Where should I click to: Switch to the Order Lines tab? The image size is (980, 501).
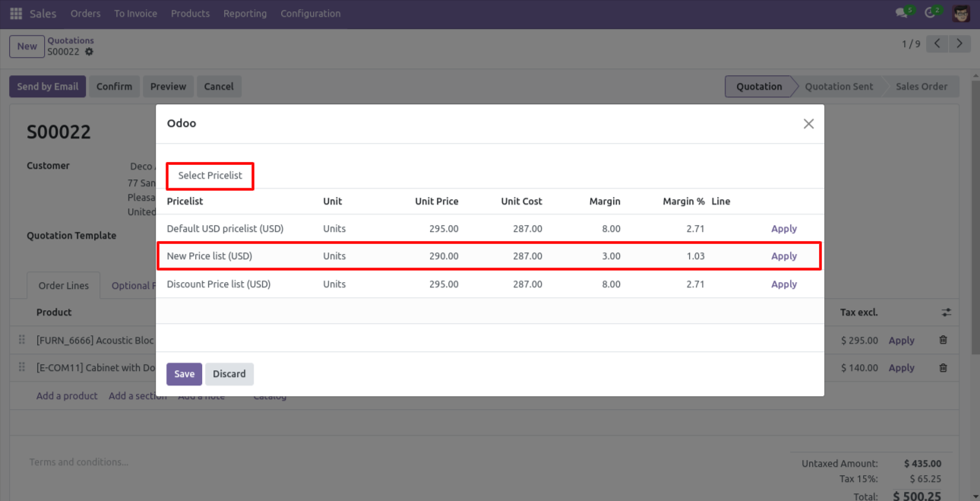(64, 286)
